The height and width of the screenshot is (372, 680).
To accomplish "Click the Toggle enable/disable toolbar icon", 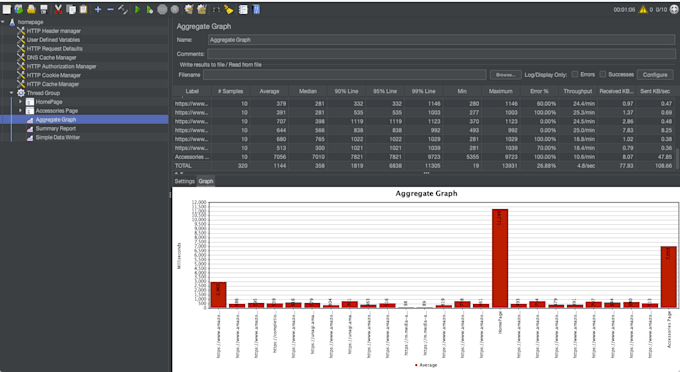I will pyautogui.click(x=123, y=9).
